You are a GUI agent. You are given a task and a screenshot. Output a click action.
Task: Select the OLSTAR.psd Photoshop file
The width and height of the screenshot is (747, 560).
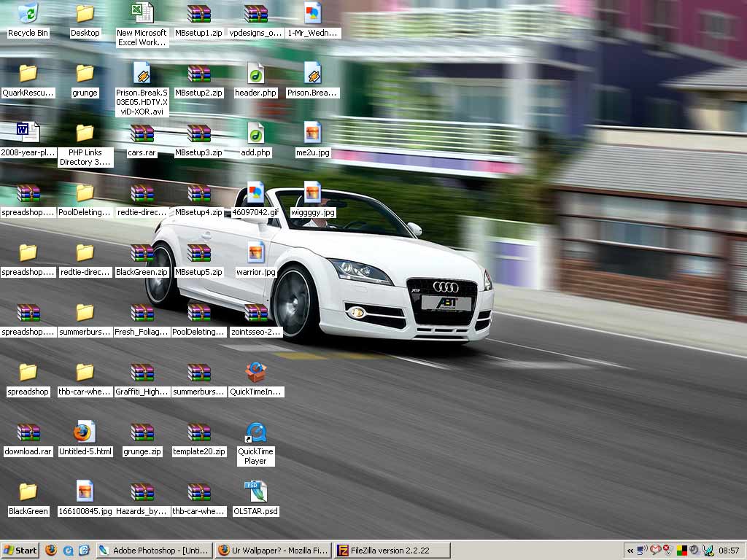(x=255, y=492)
